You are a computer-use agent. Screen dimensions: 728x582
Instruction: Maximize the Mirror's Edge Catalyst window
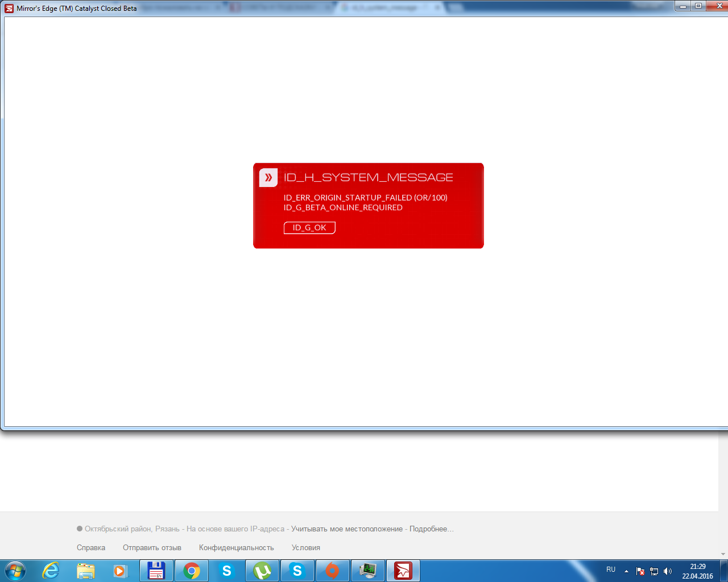pos(698,6)
